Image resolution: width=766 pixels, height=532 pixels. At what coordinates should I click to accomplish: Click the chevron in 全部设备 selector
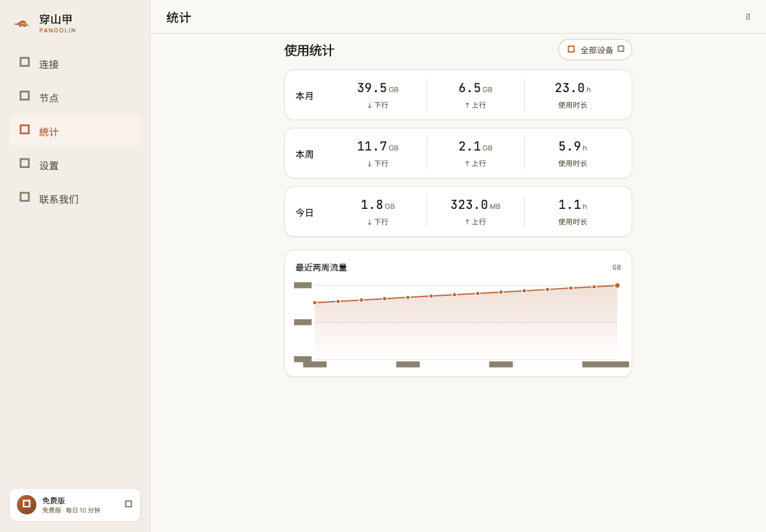tap(621, 49)
